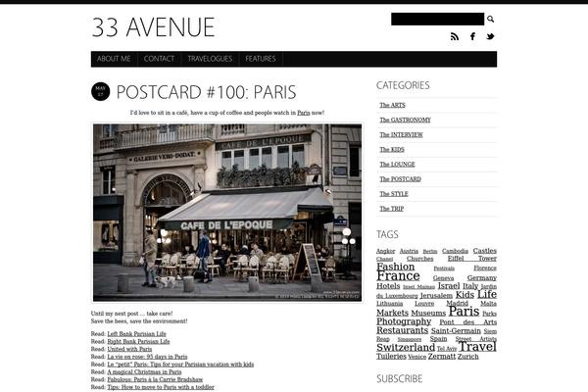
Task: Select The ARTS category
Action: (392, 105)
